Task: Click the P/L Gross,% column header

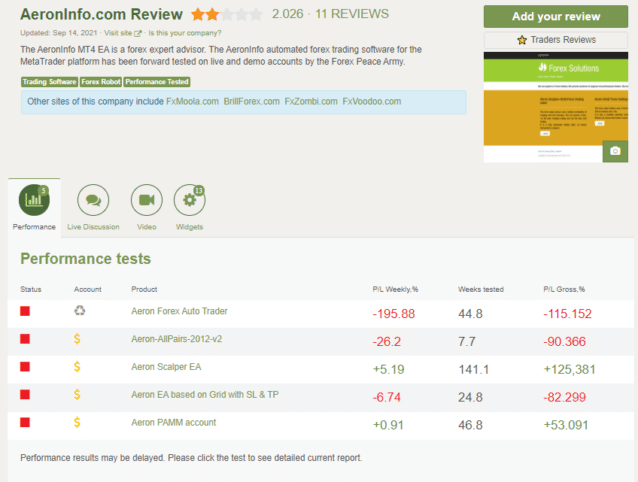Action: pyautogui.click(x=564, y=289)
